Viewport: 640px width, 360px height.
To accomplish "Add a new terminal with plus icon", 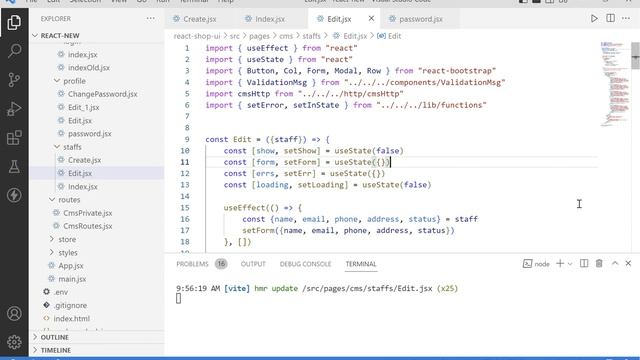I will pyautogui.click(x=560, y=264).
